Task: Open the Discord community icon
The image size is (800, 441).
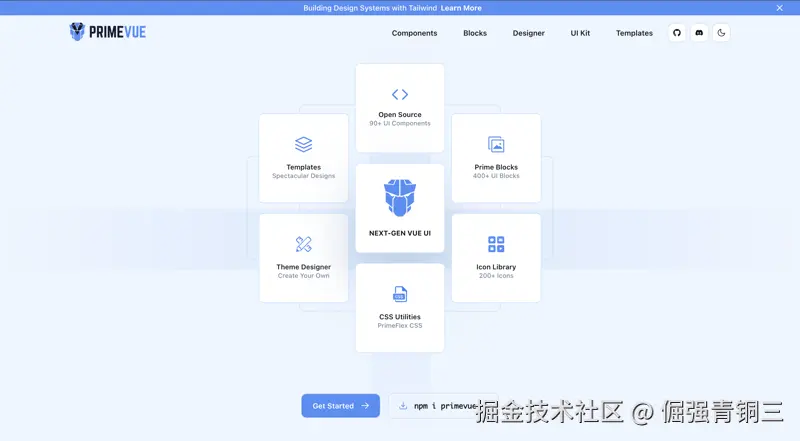Action: tap(699, 33)
